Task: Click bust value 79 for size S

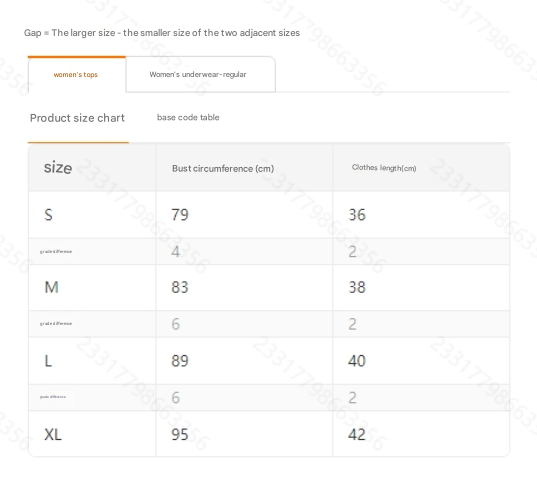Action: point(180,215)
